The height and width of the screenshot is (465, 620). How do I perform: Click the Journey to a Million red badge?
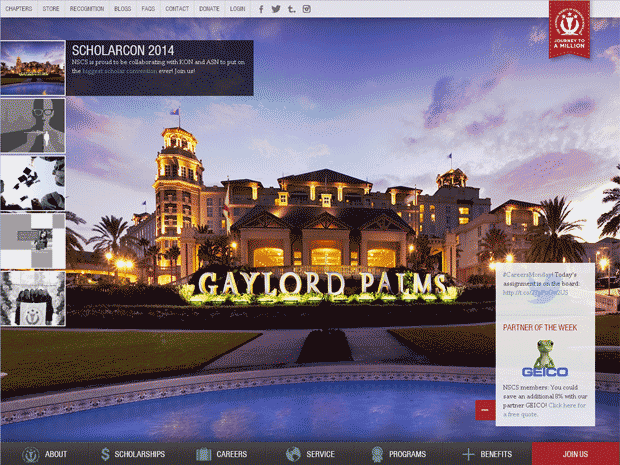tap(569, 29)
